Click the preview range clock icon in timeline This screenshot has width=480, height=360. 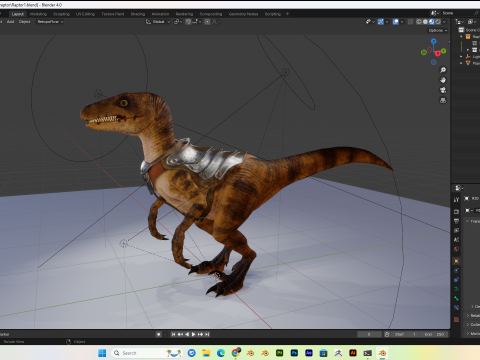pos(387,334)
